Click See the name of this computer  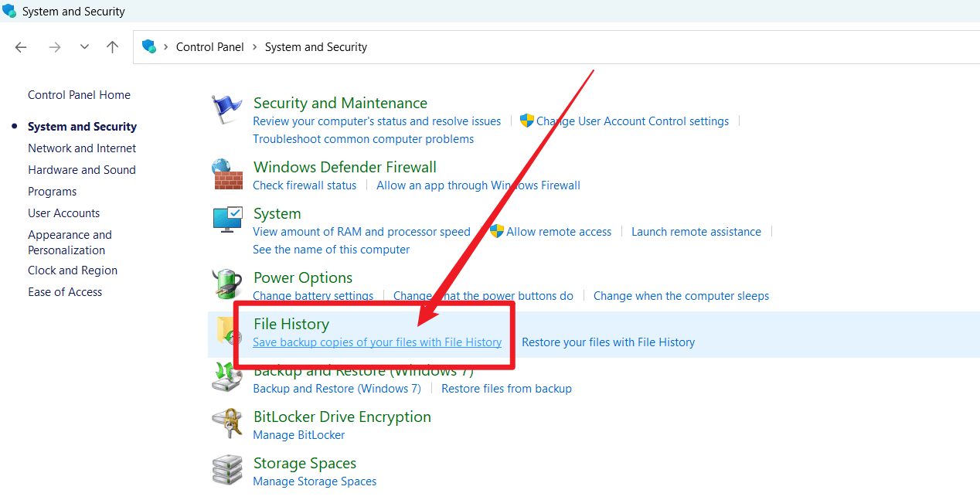click(332, 250)
